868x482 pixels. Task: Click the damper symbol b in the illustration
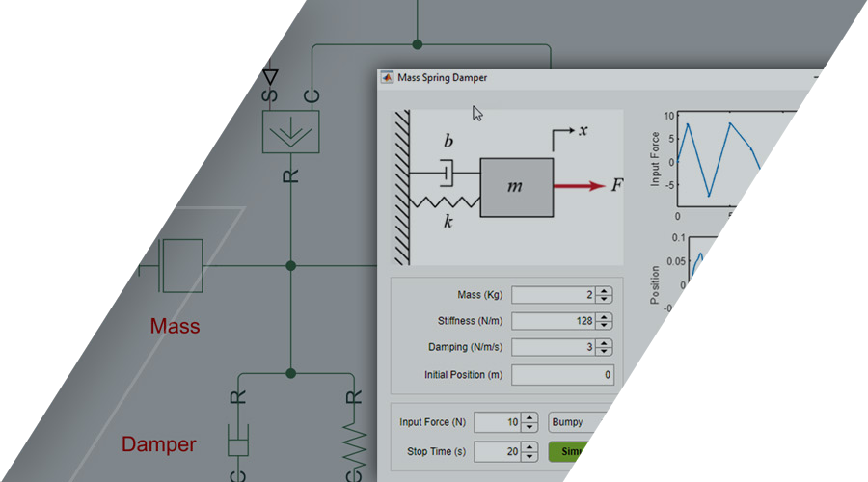coord(448,173)
